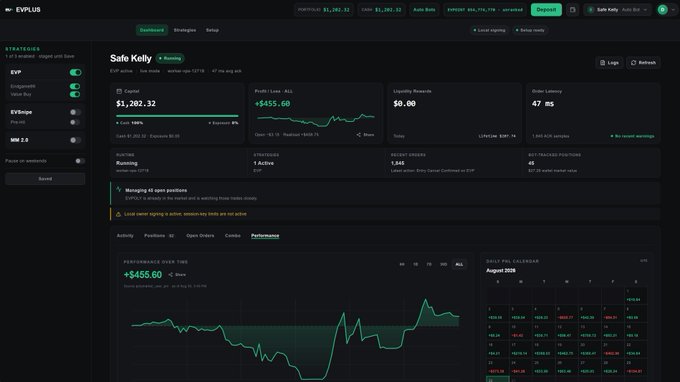Select the Activity tab
Viewport: 680px width, 382px height.
tap(125, 236)
